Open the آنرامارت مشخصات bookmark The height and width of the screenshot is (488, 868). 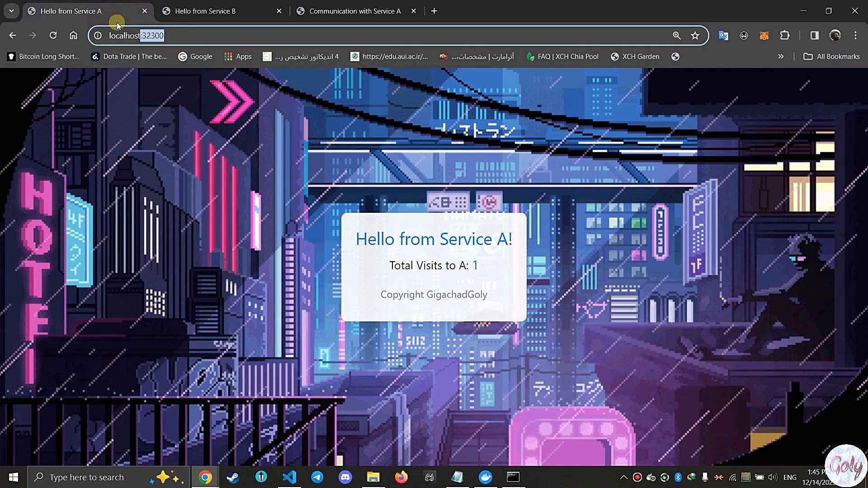(x=477, y=56)
